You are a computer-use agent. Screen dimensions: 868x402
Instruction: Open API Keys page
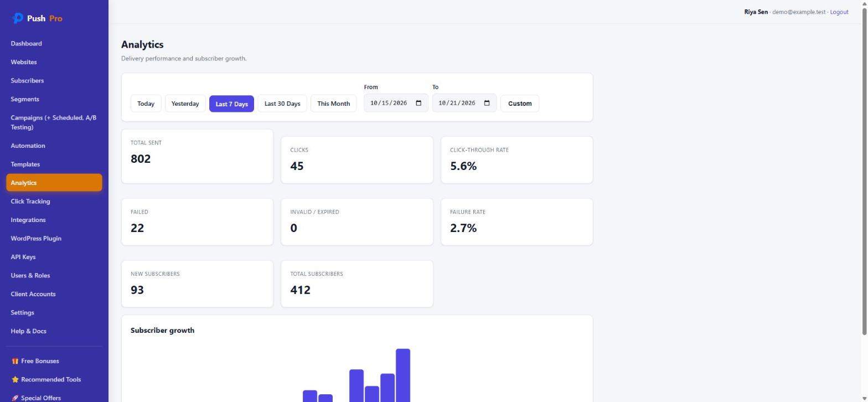(54, 257)
